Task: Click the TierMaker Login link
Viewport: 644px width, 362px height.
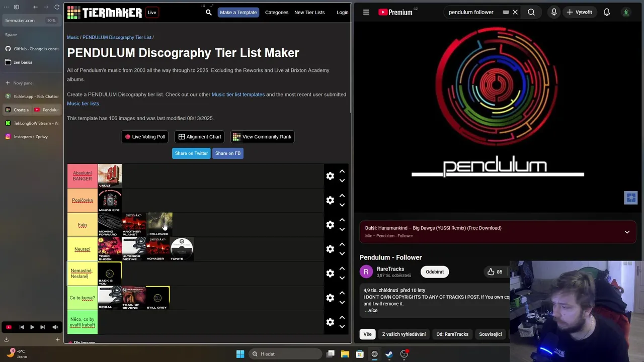Action: [342, 13]
